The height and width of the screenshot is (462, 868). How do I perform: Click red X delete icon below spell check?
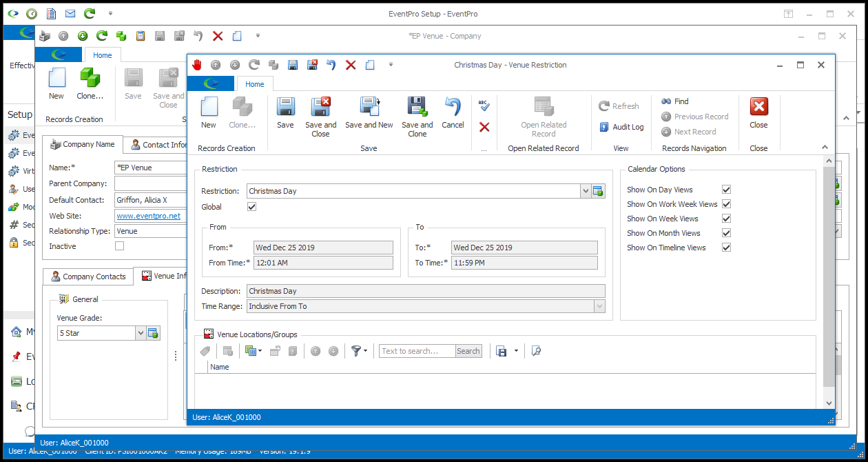coord(484,127)
